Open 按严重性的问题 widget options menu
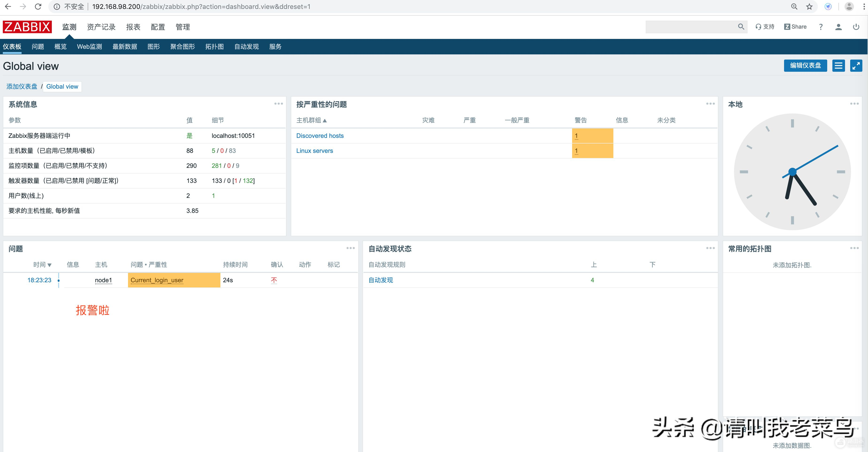Screen dimensions: 868x452 pos(710,104)
